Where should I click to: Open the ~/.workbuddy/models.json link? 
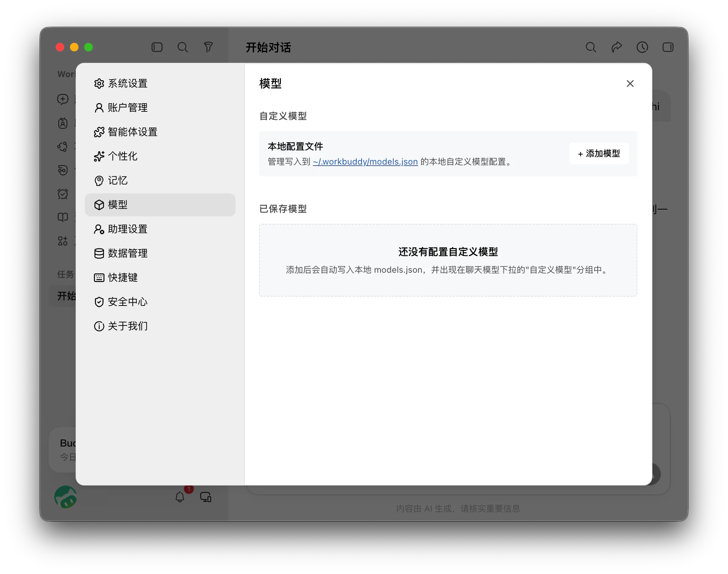tap(365, 162)
